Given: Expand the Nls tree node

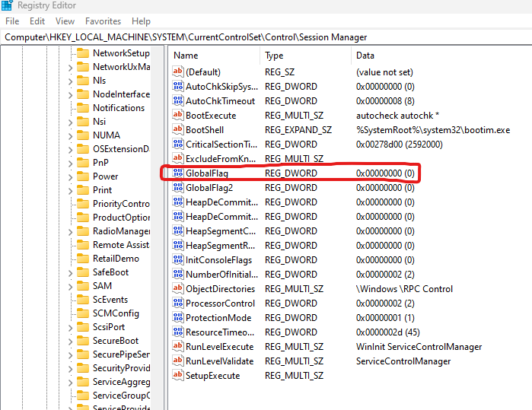Looking at the screenshot, I should point(70,81).
